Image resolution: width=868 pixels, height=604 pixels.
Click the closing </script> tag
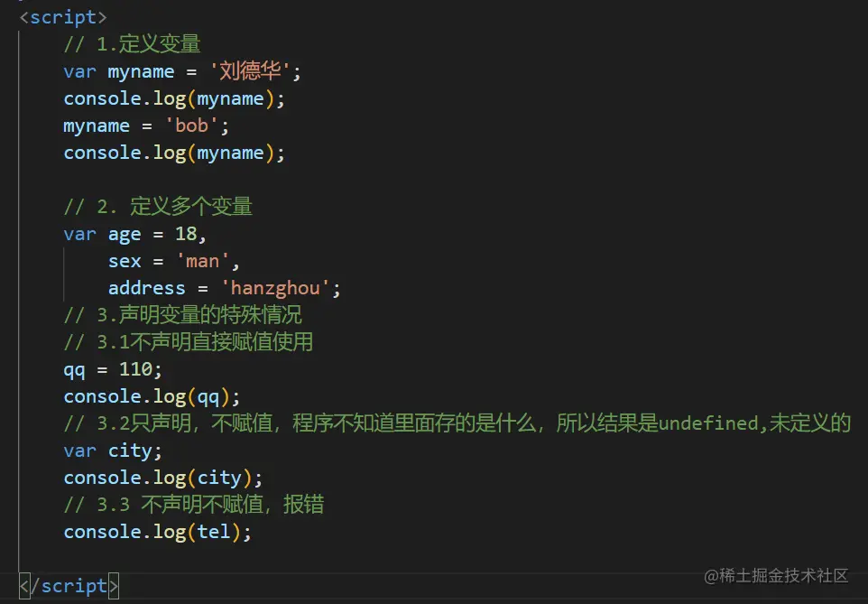pyautogui.click(x=69, y=586)
